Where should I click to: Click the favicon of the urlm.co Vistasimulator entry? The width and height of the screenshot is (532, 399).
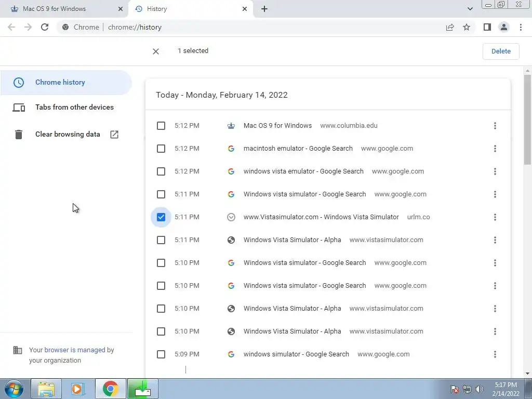(x=231, y=217)
